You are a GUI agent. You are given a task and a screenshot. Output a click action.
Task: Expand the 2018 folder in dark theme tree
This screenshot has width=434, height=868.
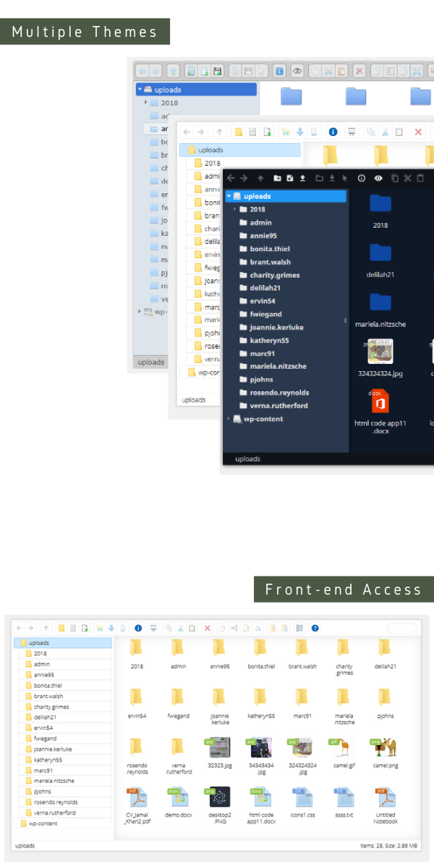235,209
